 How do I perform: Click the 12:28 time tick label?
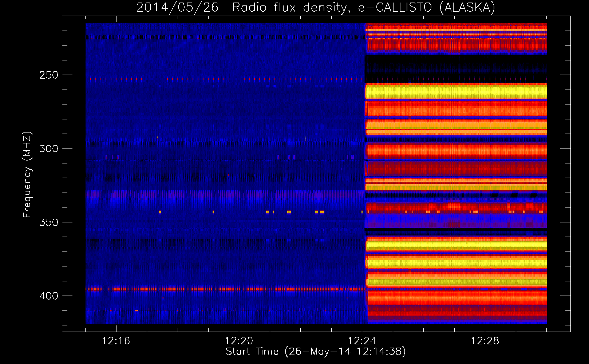[485, 341]
